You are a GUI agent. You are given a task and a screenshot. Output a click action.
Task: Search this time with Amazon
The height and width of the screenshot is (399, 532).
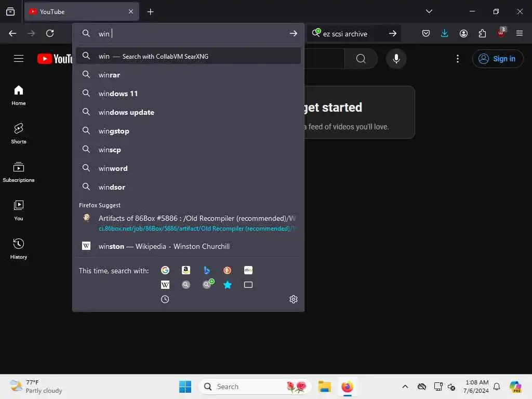click(x=186, y=270)
